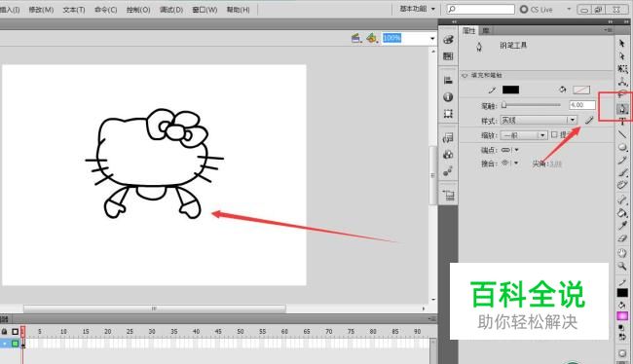Click the stroke value field showing 4.00

point(582,105)
